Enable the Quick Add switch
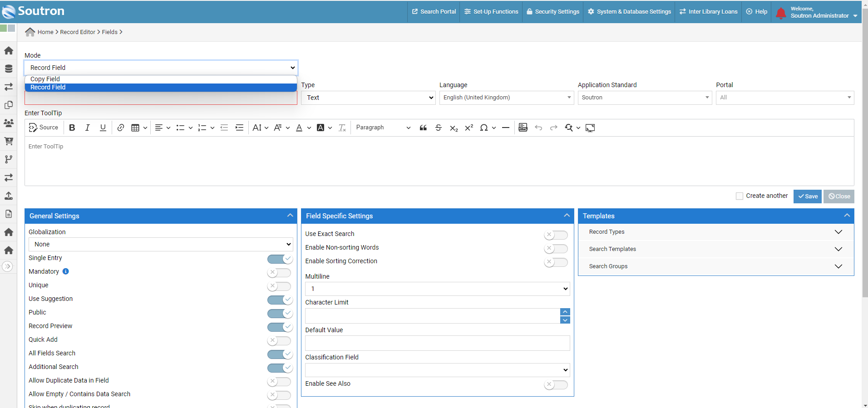Image resolution: width=868 pixels, height=408 pixels. pyautogui.click(x=279, y=341)
